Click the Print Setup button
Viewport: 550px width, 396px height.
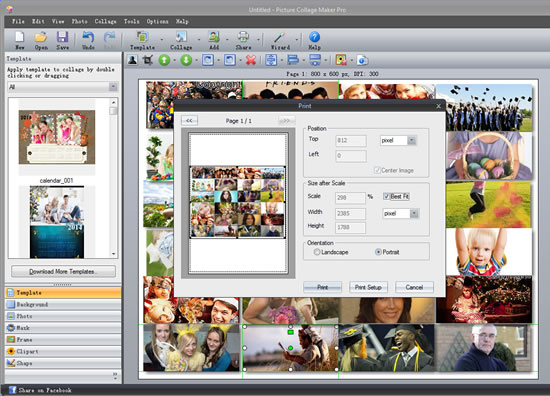pyautogui.click(x=368, y=287)
